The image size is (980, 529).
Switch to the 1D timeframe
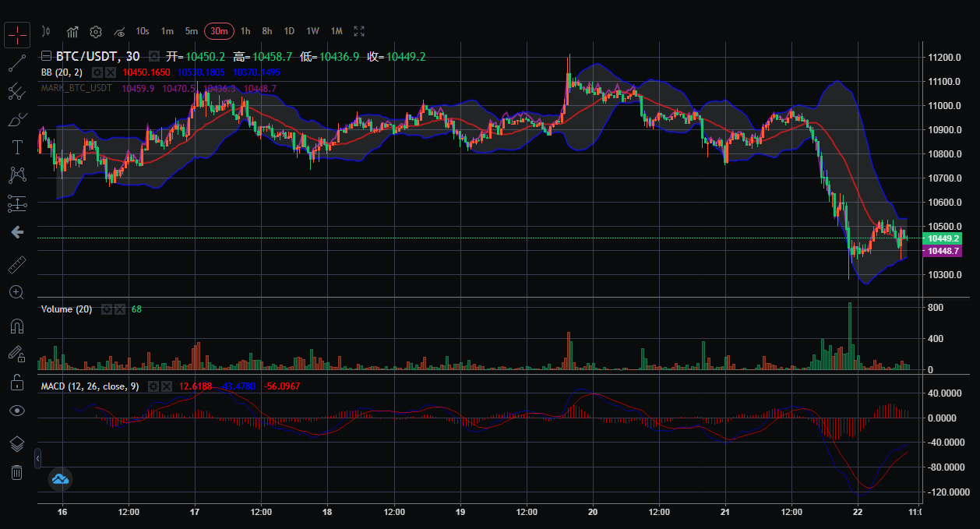[289, 31]
